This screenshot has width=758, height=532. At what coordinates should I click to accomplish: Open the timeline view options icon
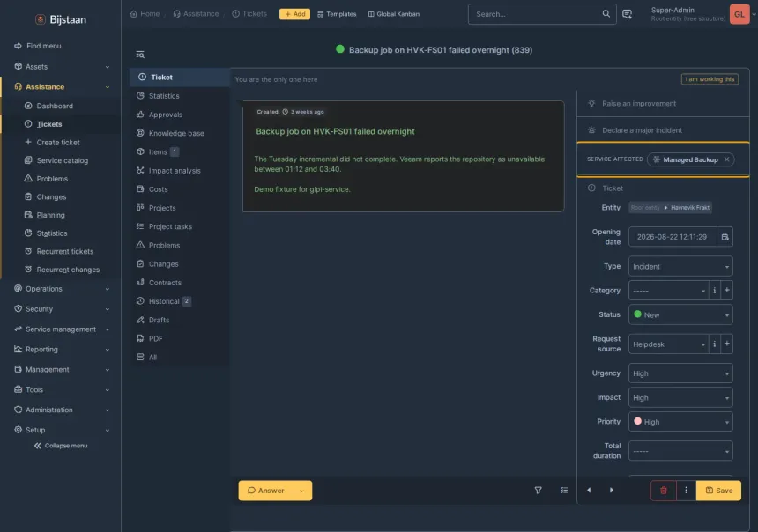pyautogui.click(x=564, y=491)
